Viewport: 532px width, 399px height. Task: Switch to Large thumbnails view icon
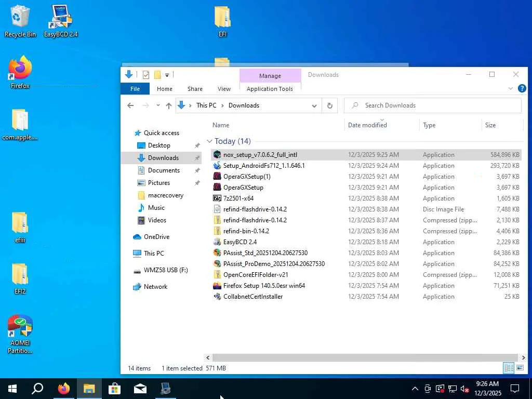(520, 368)
